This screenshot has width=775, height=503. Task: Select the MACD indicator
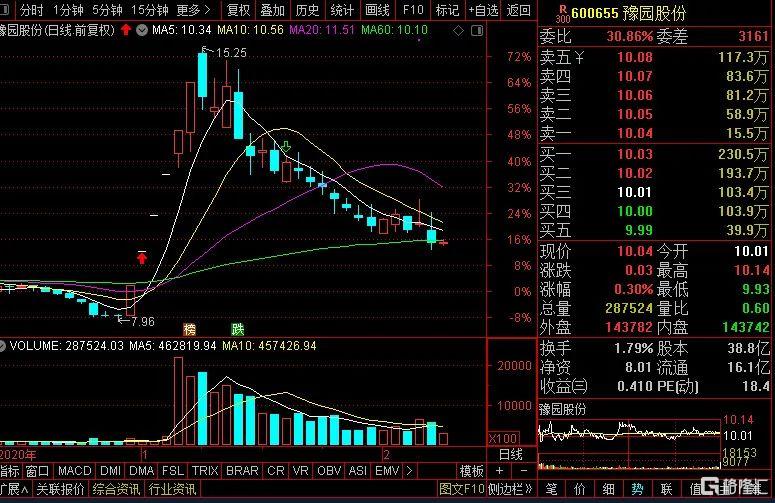[75, 471]
